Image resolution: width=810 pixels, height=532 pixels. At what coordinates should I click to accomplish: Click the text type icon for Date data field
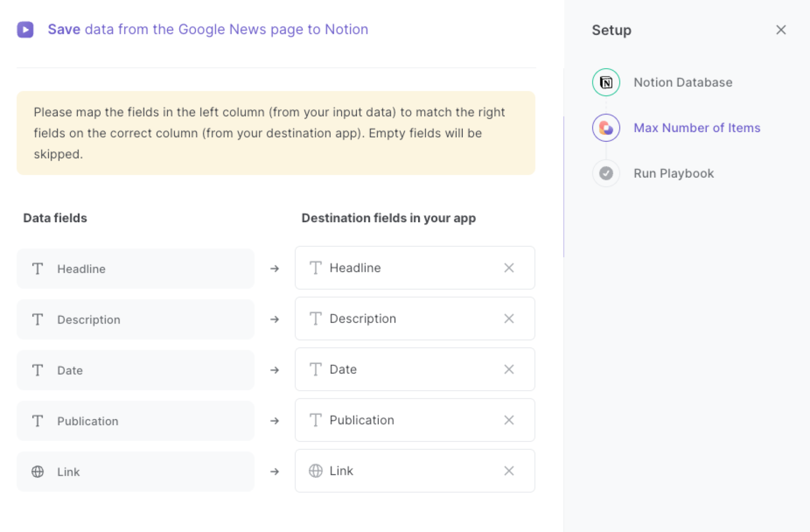[x=37, y=370]
